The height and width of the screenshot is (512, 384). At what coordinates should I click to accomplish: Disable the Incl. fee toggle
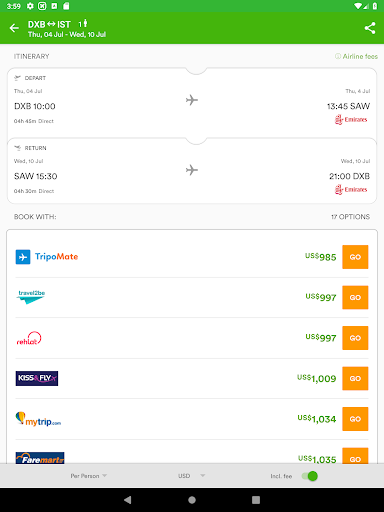pos(310,476)
